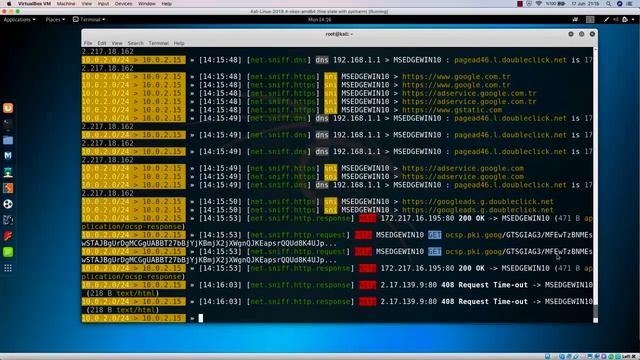Open the green notes icon in the dock

point(8,252)
